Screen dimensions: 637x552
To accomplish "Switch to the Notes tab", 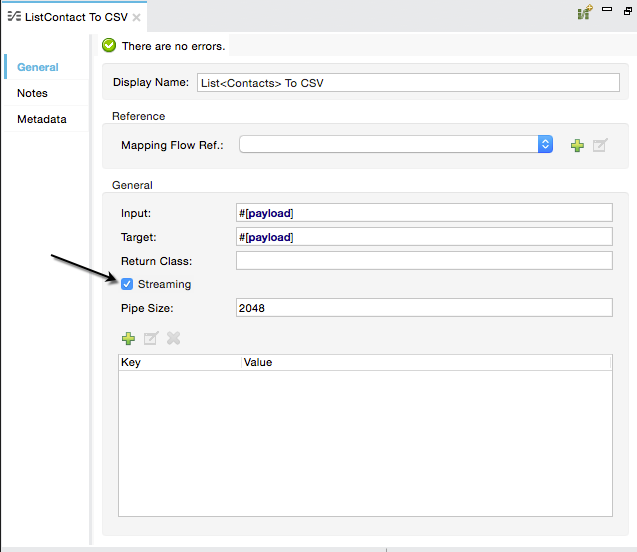I will click(32, 93).
